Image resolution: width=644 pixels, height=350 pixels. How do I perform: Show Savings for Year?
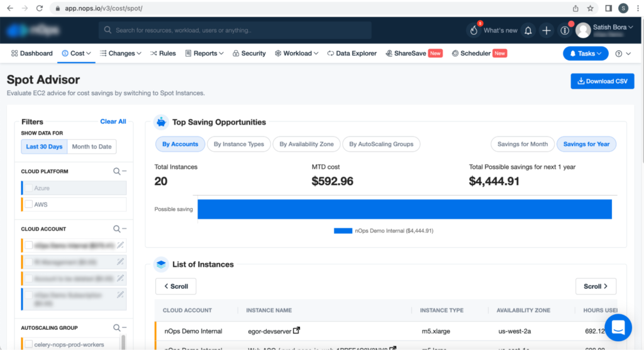pyautogui.click(x=586, y=144)
